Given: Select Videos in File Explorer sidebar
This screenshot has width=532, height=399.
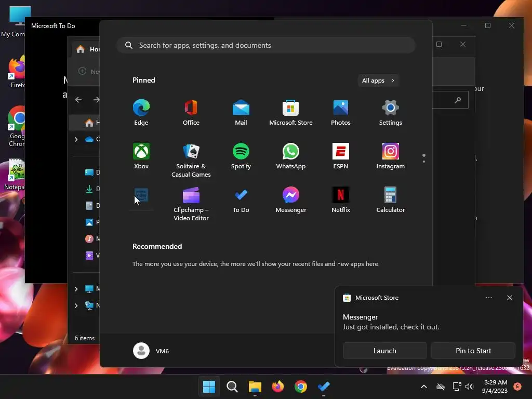Looking at the screenshot, I should pyautogui.click(x=92, y=256).
